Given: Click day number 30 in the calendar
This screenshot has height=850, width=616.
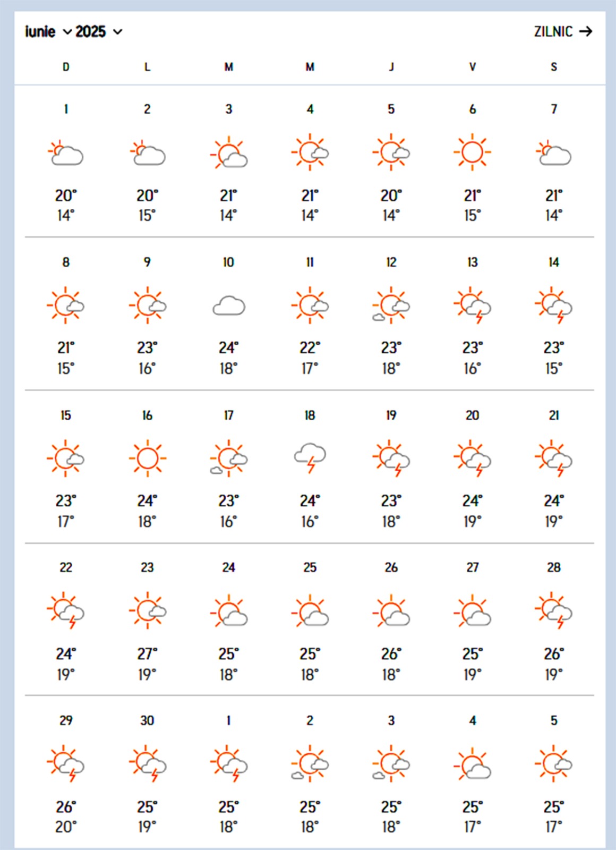Looking at the screenshot, I should [147, 720].
